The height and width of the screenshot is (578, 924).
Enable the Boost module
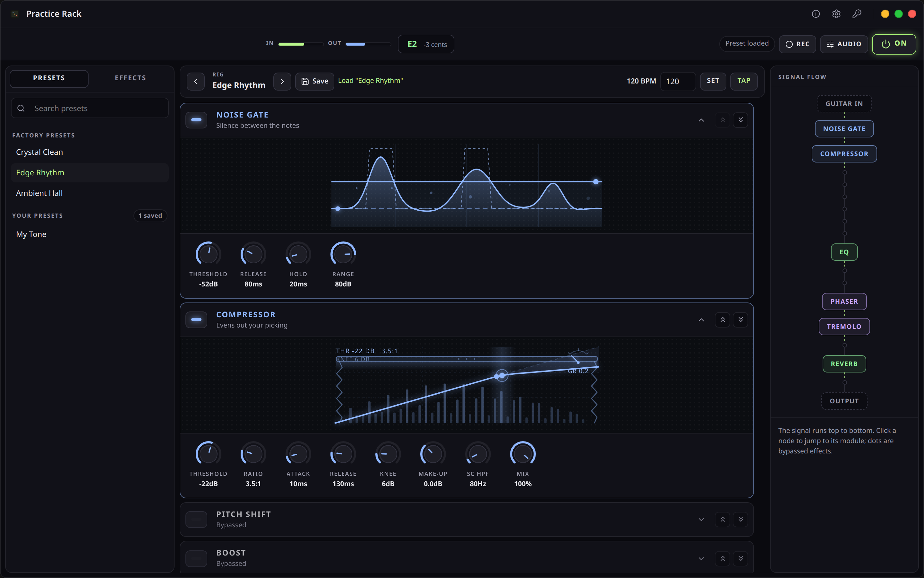196,558
